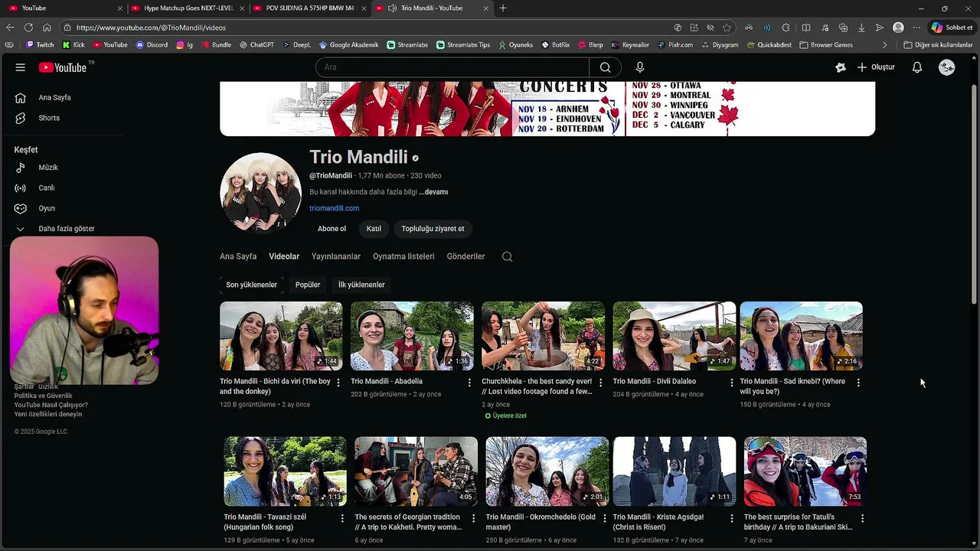Image resolution: width=980 pixels, height=551 pixels.
Task: Open Tatuli's birthday Bakuriani video thumbnail
Action: click(805, 471)
